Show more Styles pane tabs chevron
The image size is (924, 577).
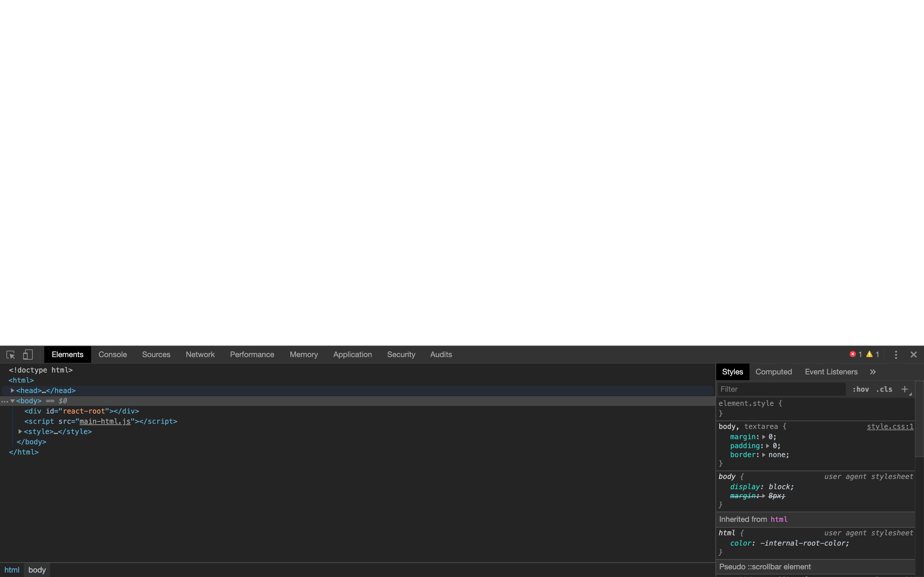pyautogui.click(x=873, y=372)
